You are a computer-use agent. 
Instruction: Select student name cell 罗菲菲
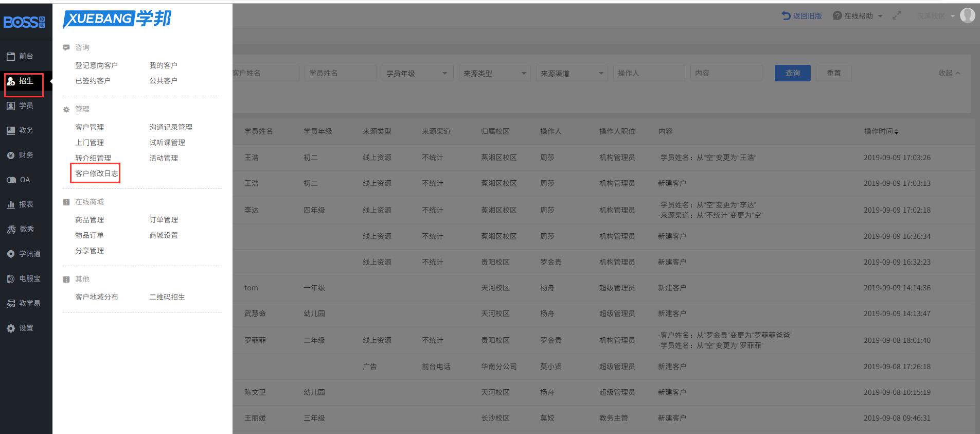[x=255, y=340]
